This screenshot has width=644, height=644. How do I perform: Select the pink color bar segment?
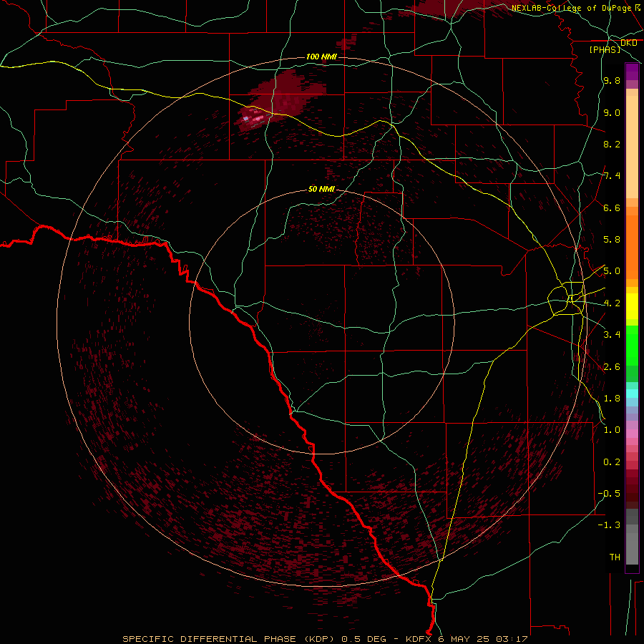(x=632, y=434)
